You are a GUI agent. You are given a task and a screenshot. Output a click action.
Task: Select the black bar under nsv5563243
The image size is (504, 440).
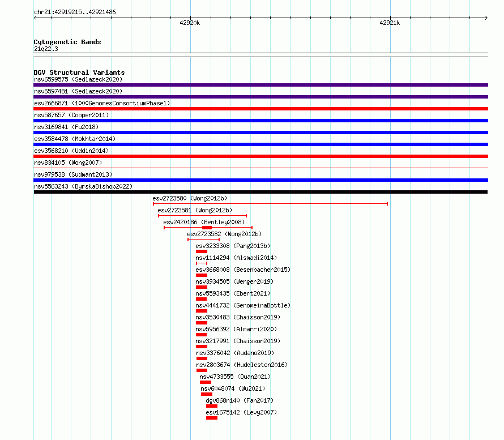pos(260,192)
